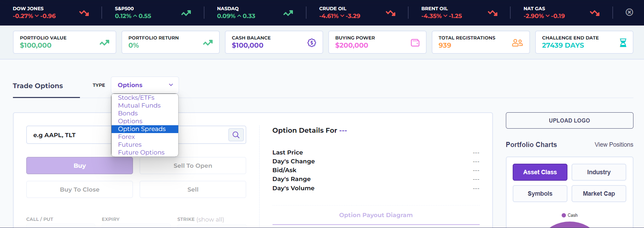The height and width of the screenshot is (228, 644).
Task: Click the Total Registrations people icon
Action: click(x=517, y=43)
